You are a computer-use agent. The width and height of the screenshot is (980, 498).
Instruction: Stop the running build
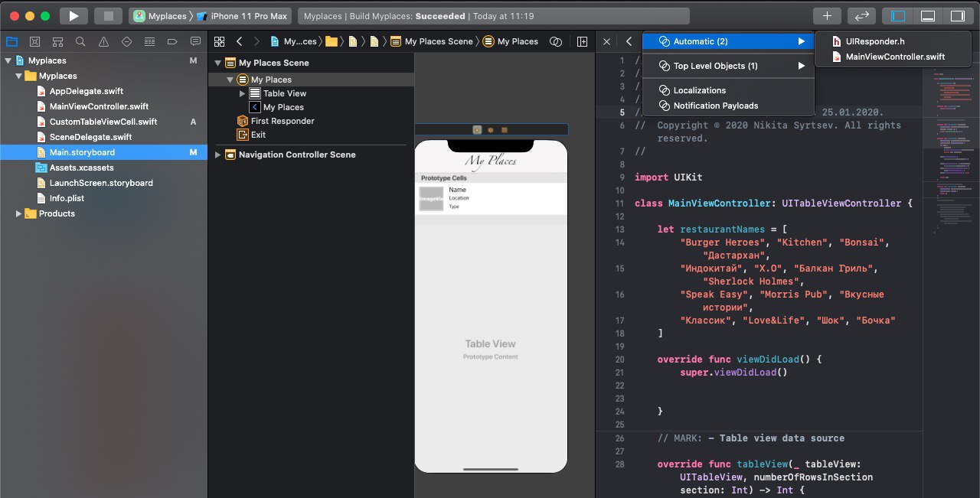click(x=108, y=15)
